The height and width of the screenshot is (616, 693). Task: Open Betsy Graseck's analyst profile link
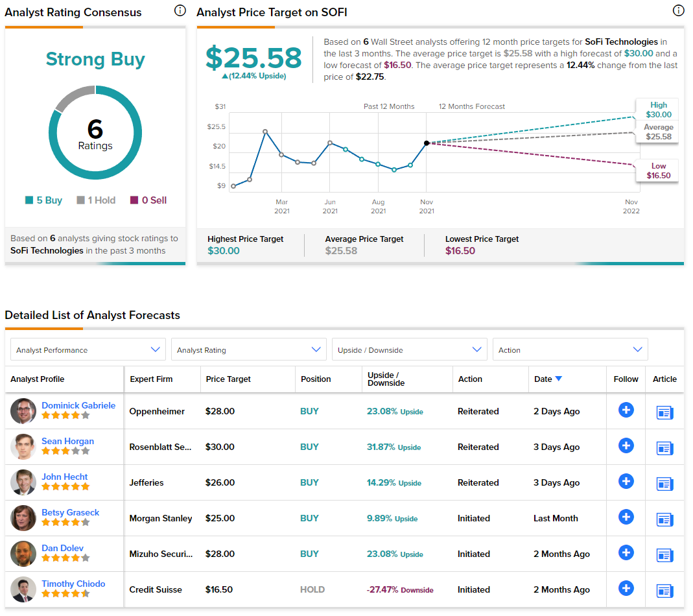(x=70, y=512)
